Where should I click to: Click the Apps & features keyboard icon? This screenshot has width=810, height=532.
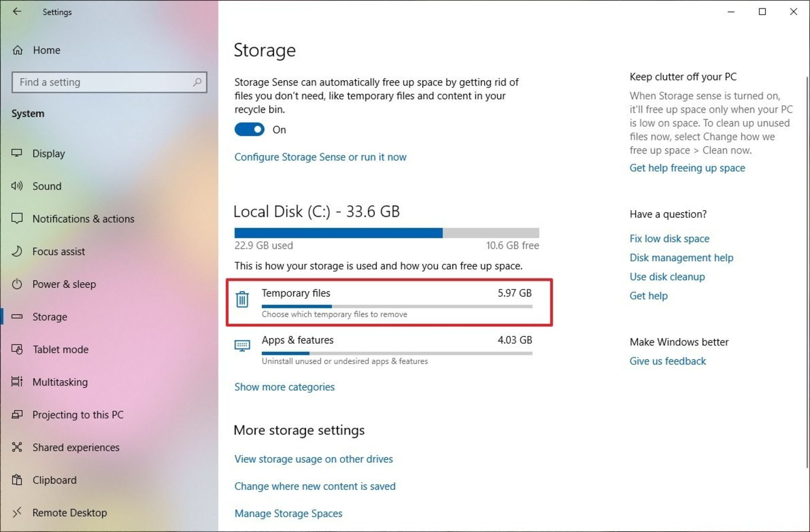point(242,346)
